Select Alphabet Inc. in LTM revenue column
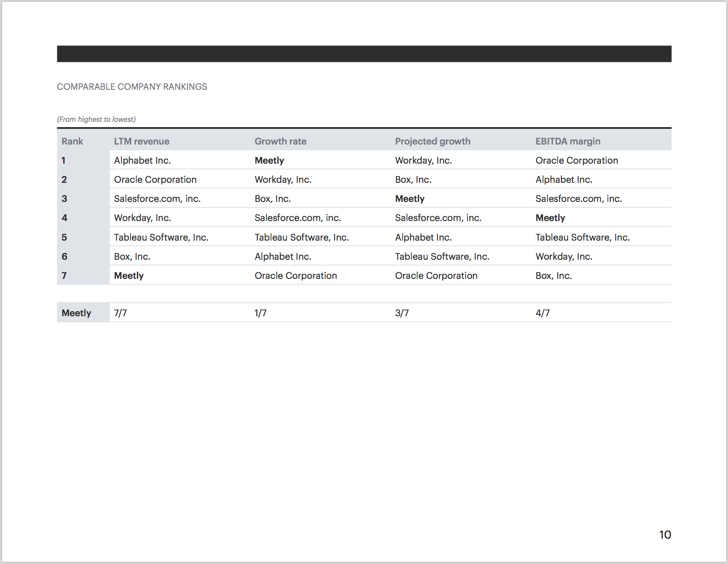728x564 pixels. point(142,161)
